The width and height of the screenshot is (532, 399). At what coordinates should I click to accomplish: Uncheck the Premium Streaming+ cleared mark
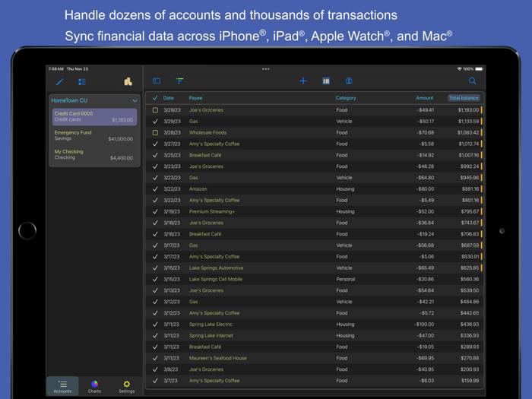(x=155, y=211)
